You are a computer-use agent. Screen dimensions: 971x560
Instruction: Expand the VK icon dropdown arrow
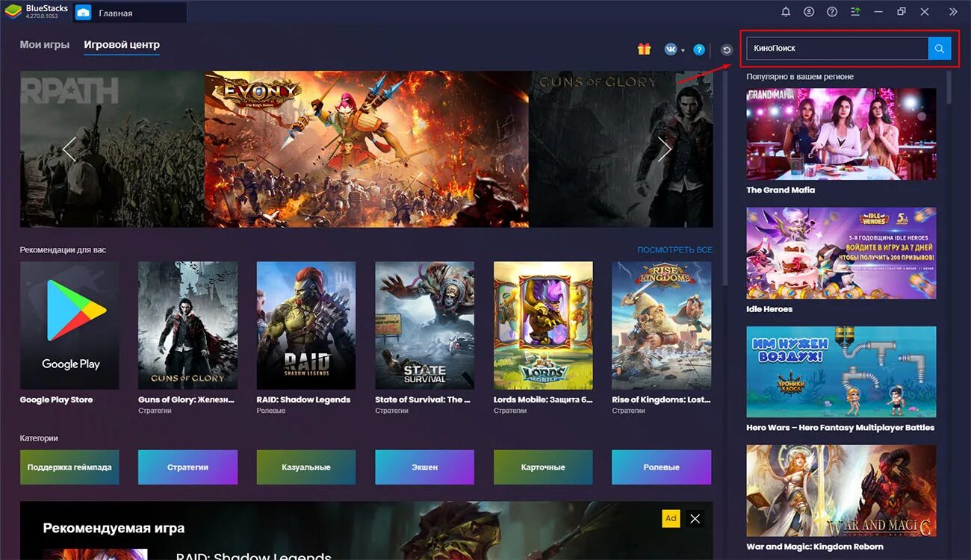(683, 51)
